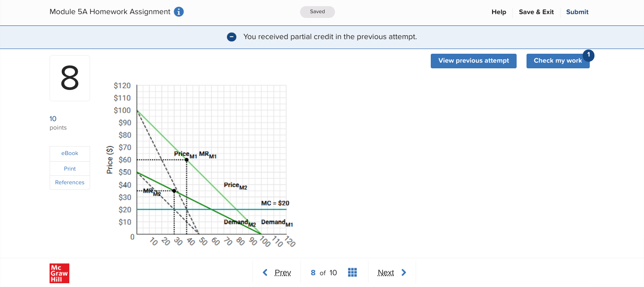Click the Next link
Image resolution: width=644 pixels, height=287 pixels.
pos(385,273)
